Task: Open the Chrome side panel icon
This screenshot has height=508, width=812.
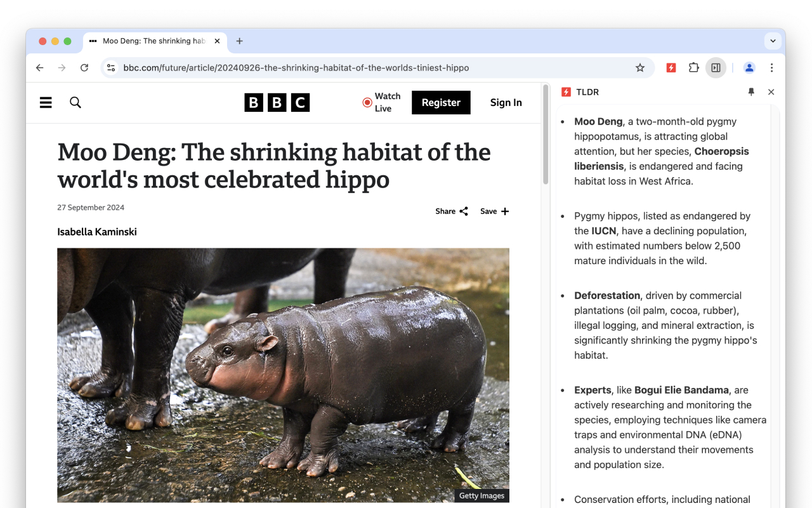Action: [x=716, y=67]
